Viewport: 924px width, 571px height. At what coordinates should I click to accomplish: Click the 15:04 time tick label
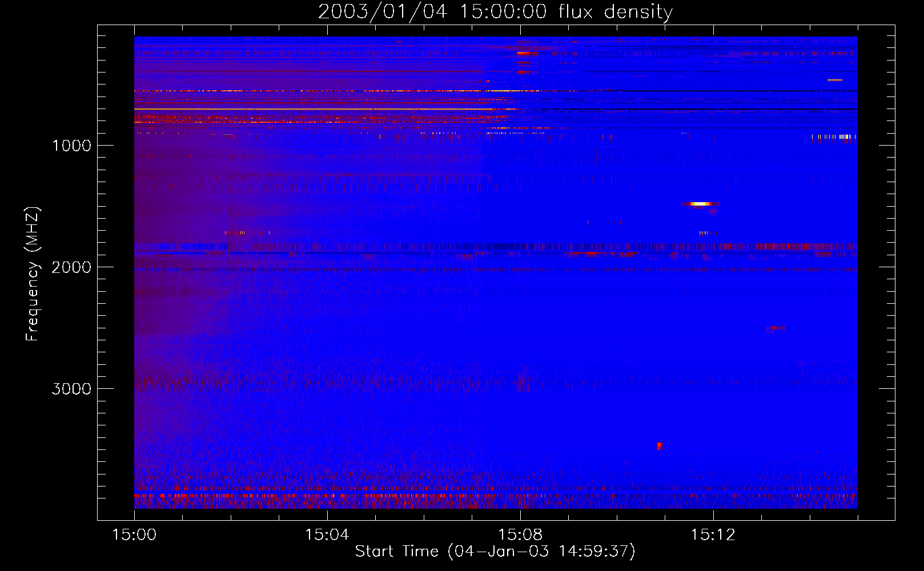click(x=327, y=534)
